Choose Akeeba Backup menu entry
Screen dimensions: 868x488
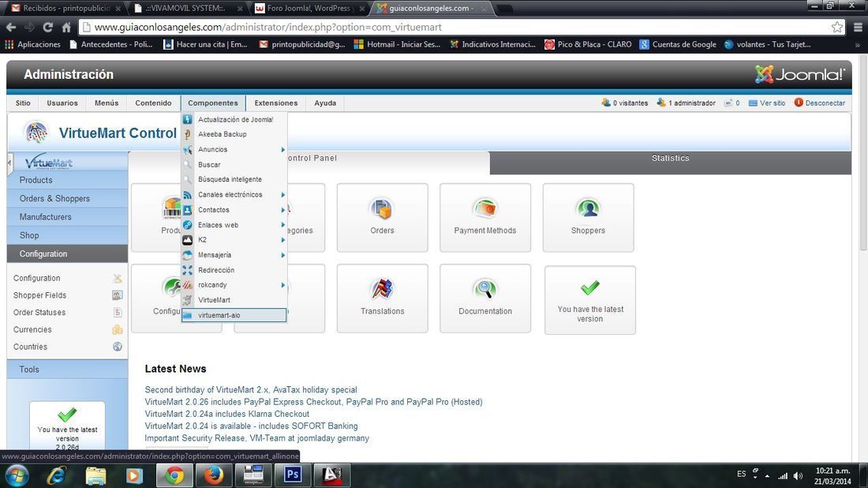tap(234, 134)
